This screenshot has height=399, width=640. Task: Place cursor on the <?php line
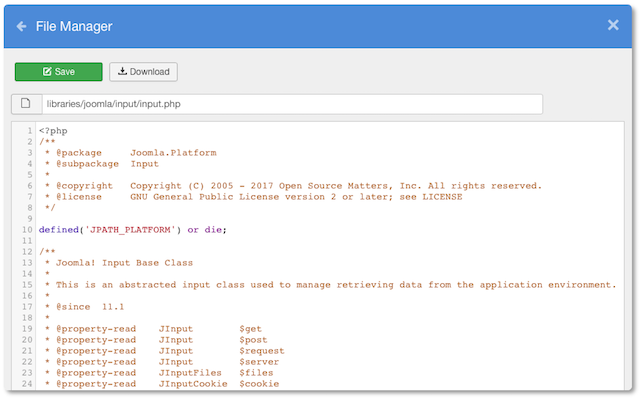pyautogui.click(x=53, y=131)
